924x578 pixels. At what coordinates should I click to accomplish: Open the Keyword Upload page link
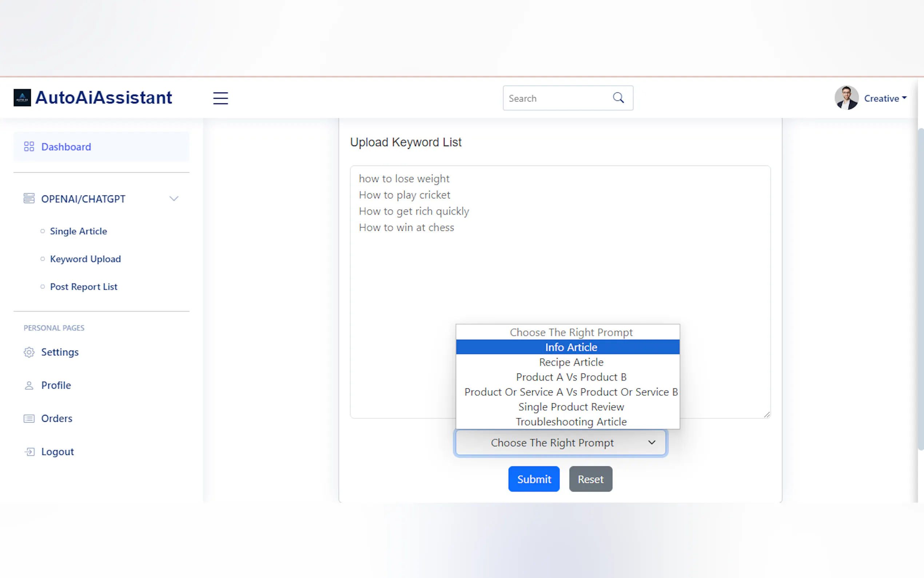click(x=85, y=259)
